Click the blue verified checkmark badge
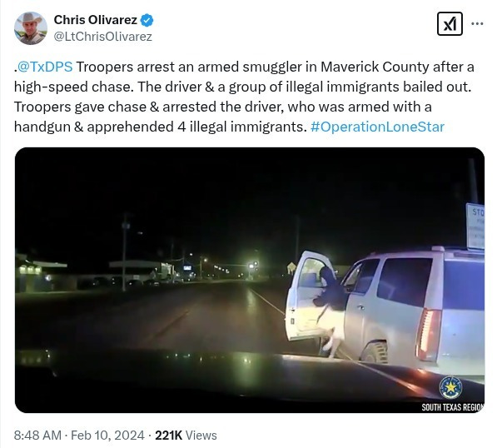Image resolution: width=497 pixels, height=448 pixels. [x=147, y=20]
